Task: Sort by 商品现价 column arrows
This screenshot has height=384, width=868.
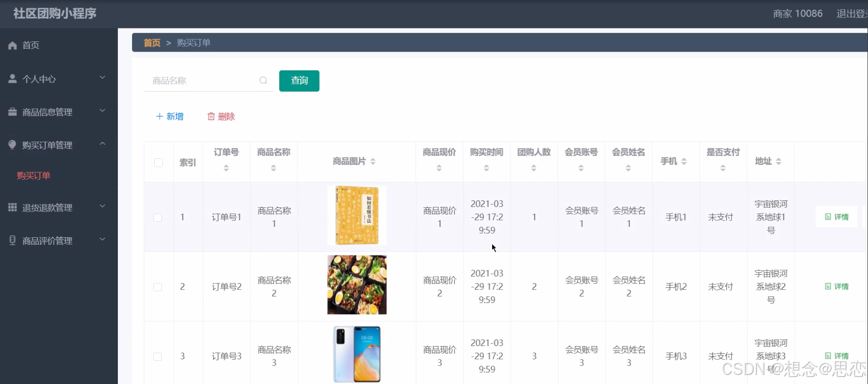Action: pos(439,168)
